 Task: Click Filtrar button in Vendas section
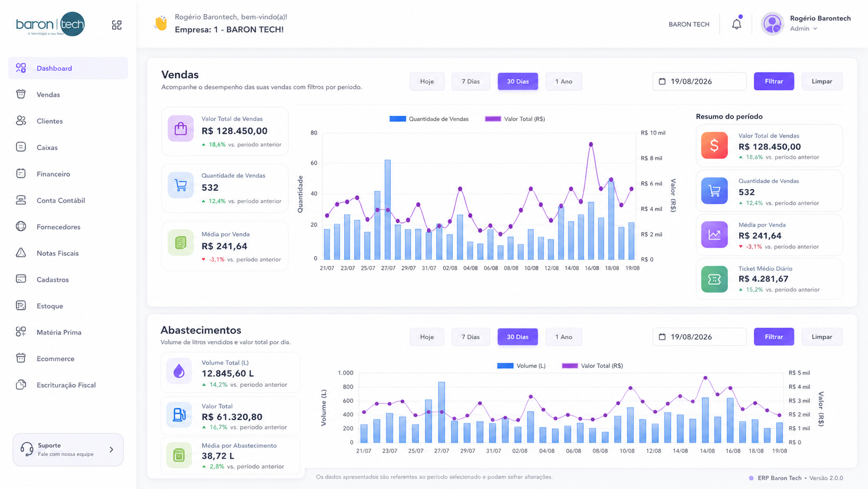tap(774, 81)
